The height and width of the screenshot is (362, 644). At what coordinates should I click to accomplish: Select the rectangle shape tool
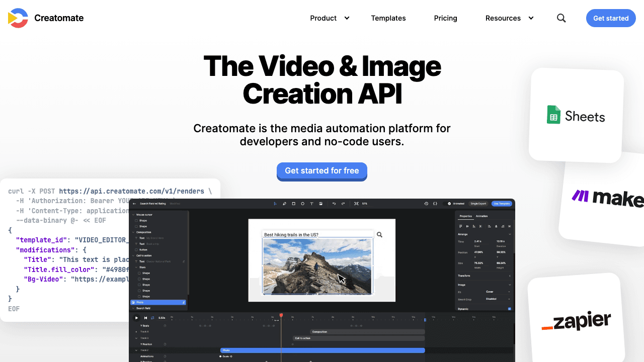pos(294,204)
